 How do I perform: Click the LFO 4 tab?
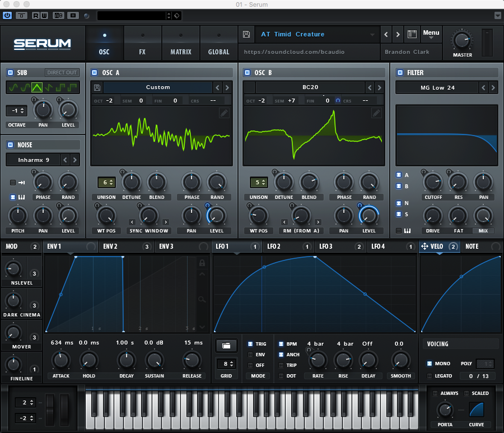pyautogui.click(x=392, y=246)
